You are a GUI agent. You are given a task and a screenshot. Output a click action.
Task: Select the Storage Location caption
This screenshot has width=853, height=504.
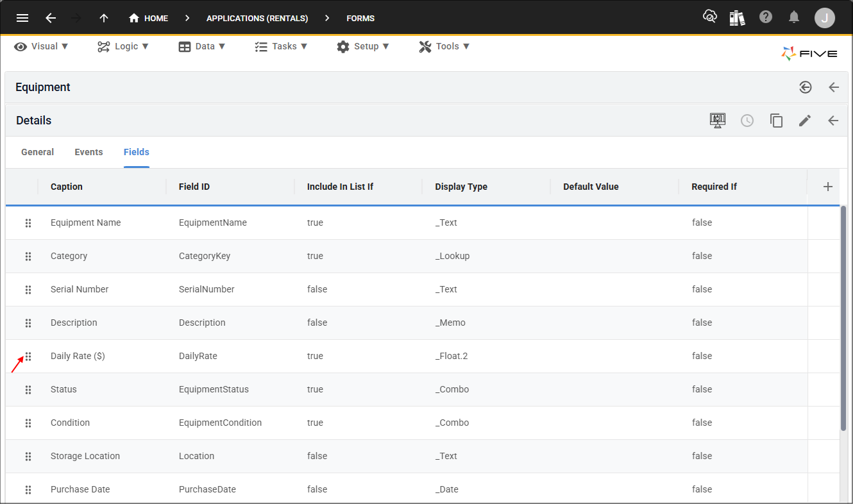(85, 456)
